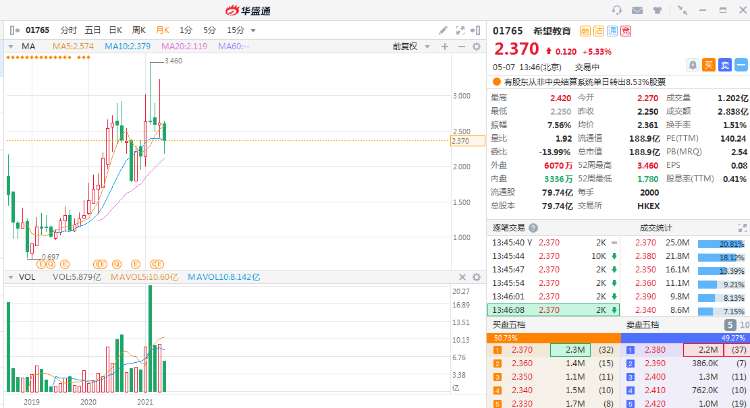This screenshot has width=750, height=408.
Task: Collapse the MA indicator row triangle
Action: (12, 46)
